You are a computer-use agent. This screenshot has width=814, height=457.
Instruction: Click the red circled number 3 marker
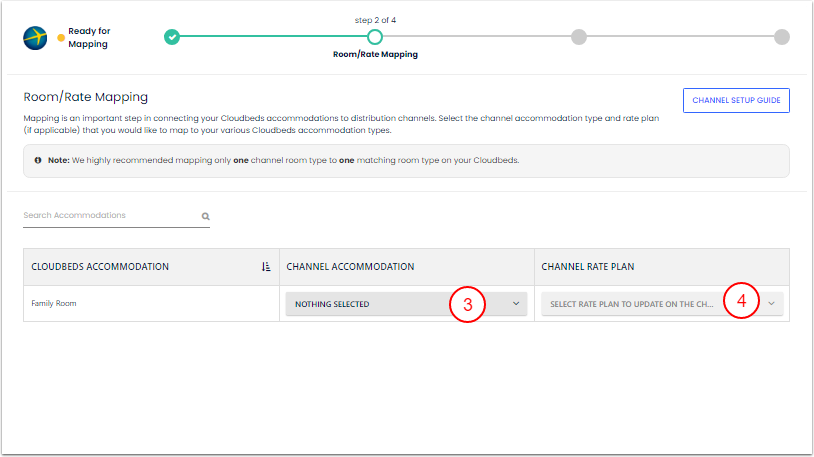[x=467, y=304]
